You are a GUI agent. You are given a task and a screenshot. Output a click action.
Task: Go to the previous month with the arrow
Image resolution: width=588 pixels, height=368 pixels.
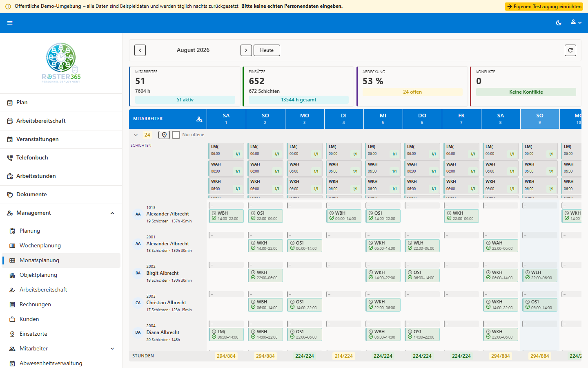coord(140,50)
